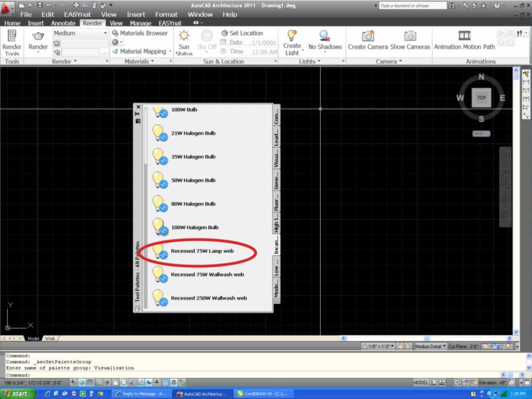Click Set Location globe icon
The height and width of the screenshot is (399, 532).
point(225,33)
